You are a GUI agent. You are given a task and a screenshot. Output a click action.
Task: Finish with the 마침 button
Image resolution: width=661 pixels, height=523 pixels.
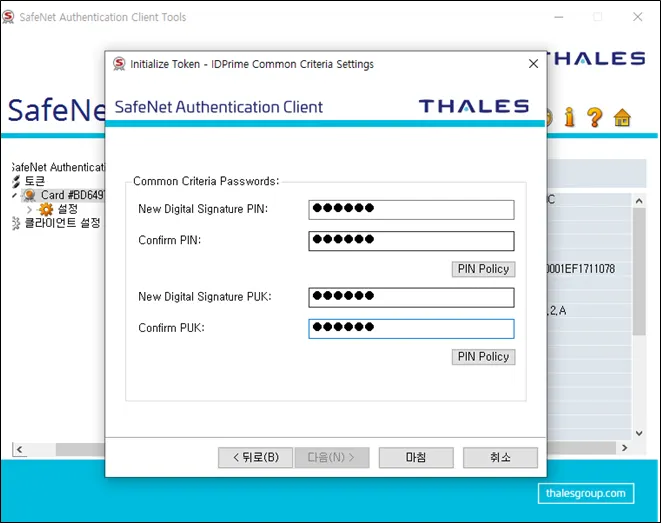(416, 458)
